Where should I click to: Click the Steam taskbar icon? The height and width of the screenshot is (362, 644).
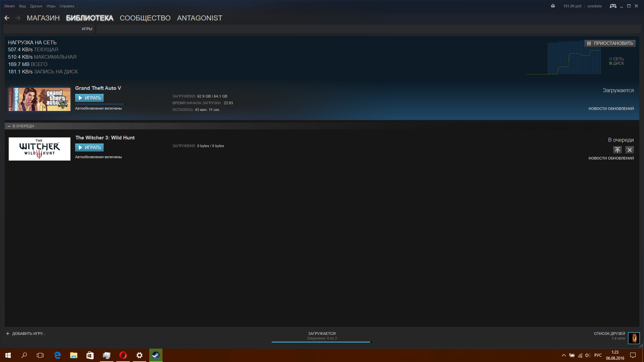156,355
